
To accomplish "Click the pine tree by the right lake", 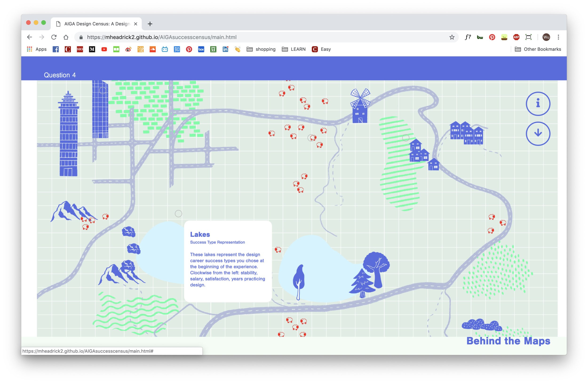I will coord(362,283).
